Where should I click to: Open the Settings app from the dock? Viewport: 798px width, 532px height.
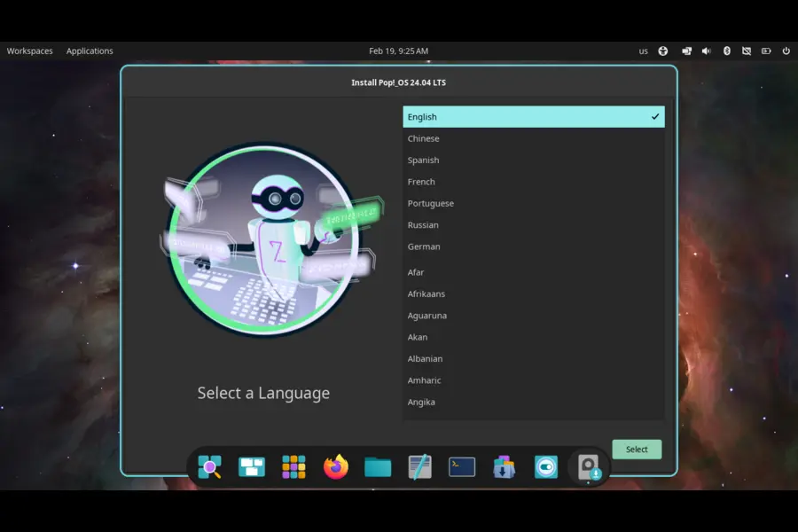click(545, 466)
